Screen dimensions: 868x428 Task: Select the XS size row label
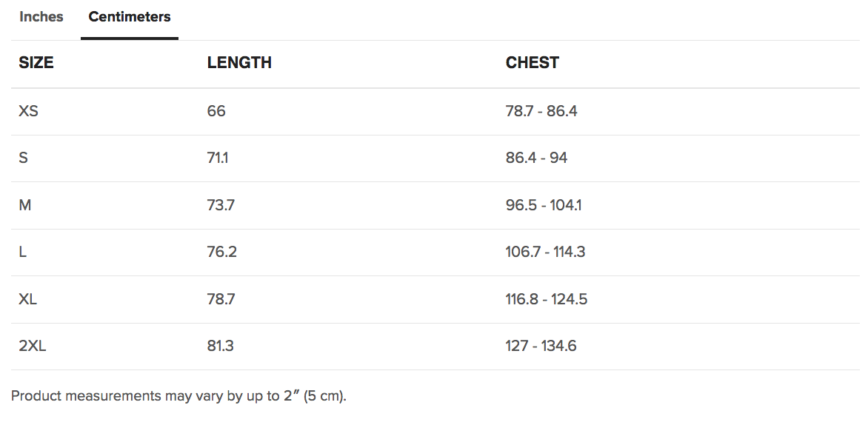pos(28,112)
